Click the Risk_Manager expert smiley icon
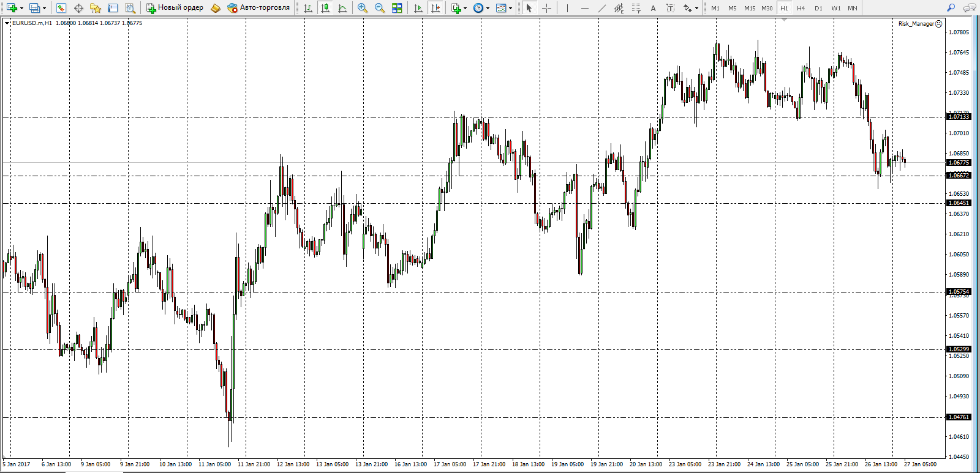This screenshot has width=980, height=473. pos(939,24)
